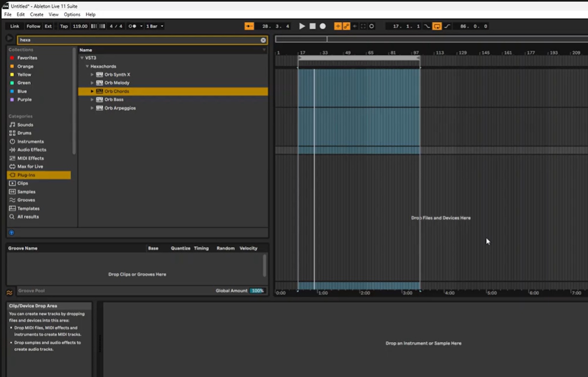Image resolution: width=588 pixels, height=377 pixels.
Task: Toggle the Automation Arm button
Action: tap(346, 26)
